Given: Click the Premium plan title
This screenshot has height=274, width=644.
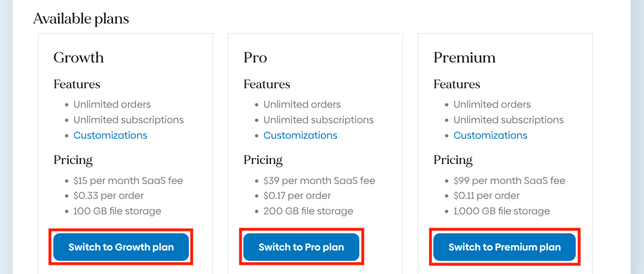Looking at the screenshot, I should [x=464, y=57].
